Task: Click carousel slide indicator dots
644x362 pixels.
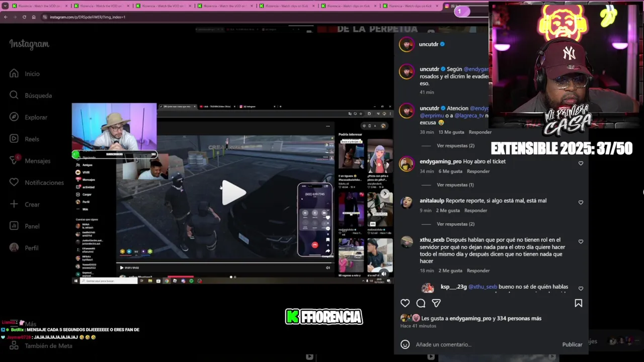Action: (233, 277)
